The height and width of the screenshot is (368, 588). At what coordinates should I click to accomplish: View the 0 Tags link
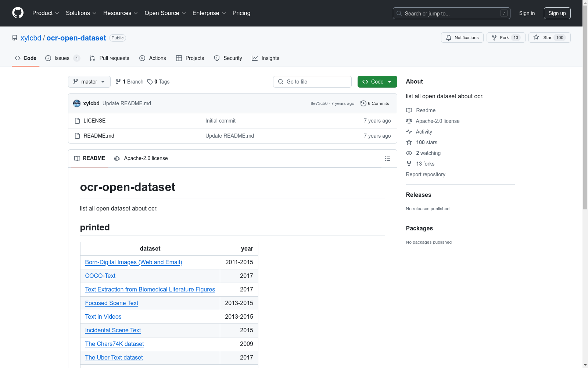coord(158,82)
